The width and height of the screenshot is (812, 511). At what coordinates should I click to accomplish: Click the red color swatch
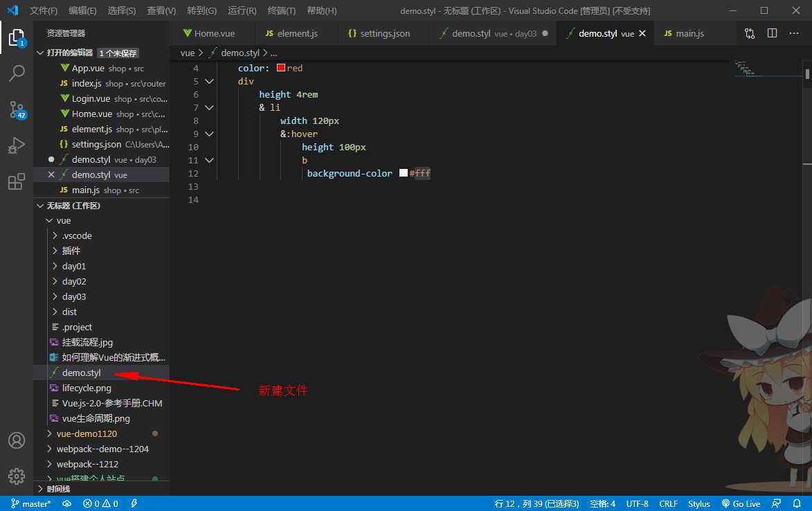[281, 68]
